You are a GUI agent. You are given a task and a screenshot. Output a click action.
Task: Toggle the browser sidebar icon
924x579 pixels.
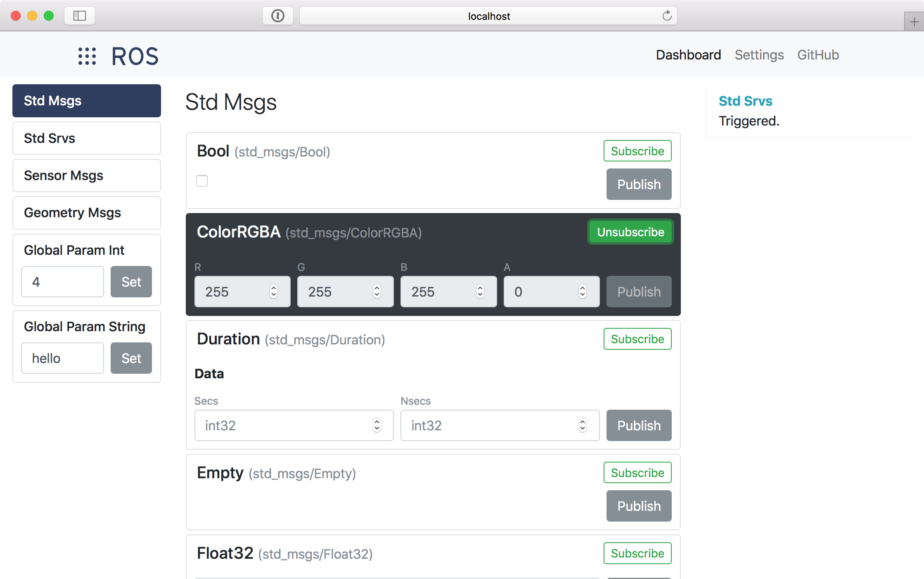[x=80, y=16]
